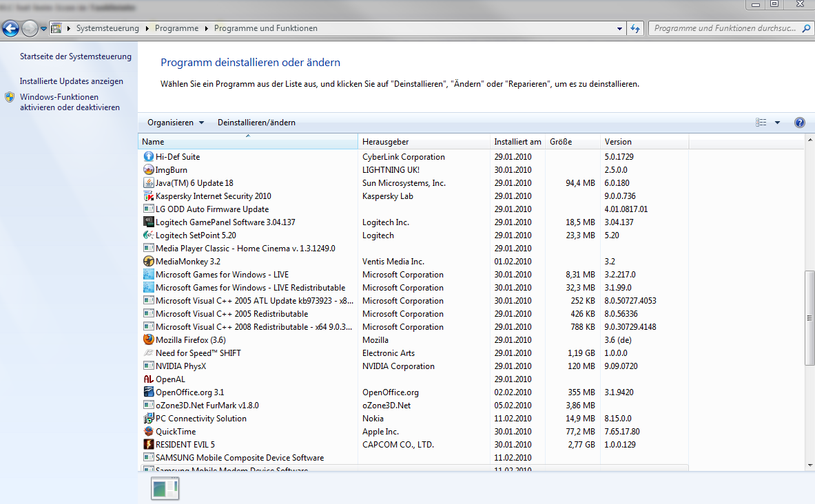Click the Logitech GamePanel Software icon
815x504 pixels.
(x=149, y=222)
